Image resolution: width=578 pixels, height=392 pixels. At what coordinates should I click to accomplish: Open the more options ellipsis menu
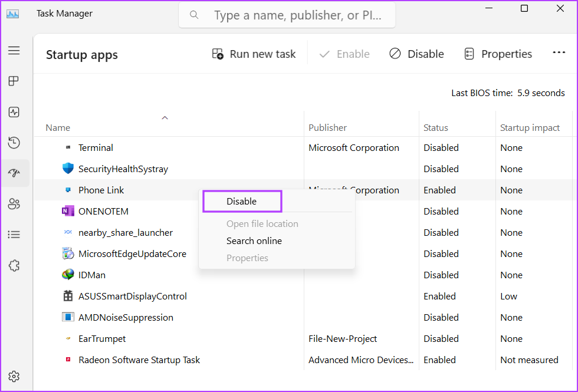pos(559,53)
